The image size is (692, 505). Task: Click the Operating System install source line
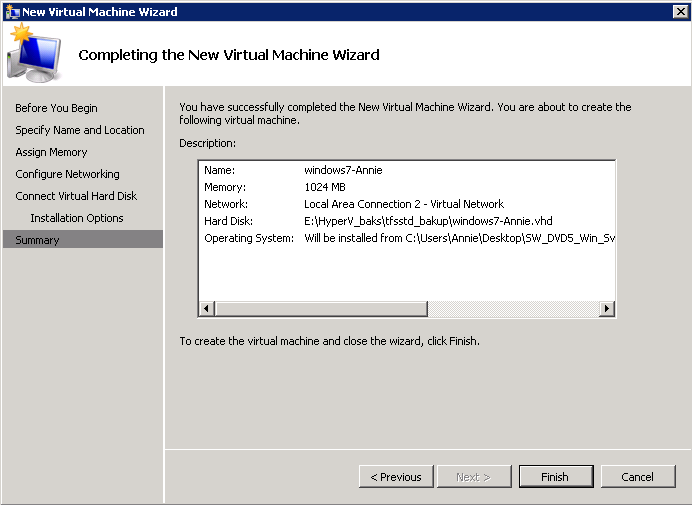coord(457,238)
